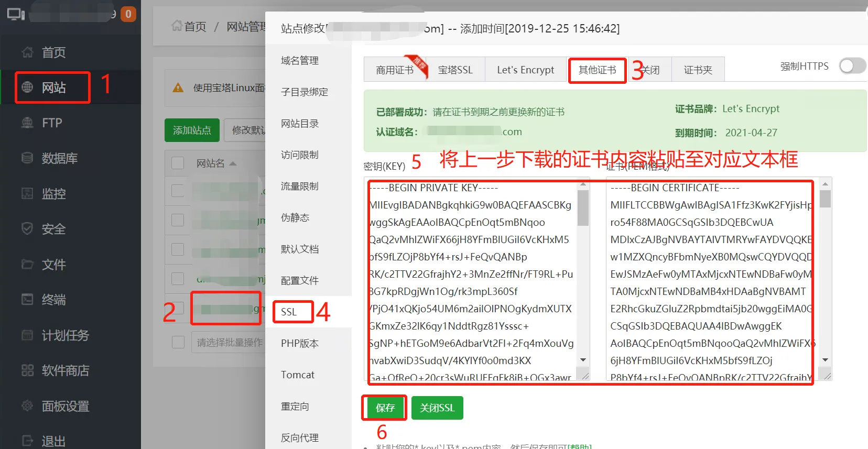Open the 宝塔SSL tab
868x449 pixels.
point(455,70)
